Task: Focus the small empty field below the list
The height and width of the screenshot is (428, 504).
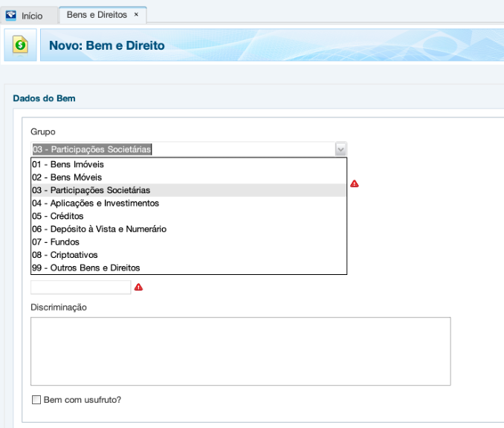Action: click(80, 287)
